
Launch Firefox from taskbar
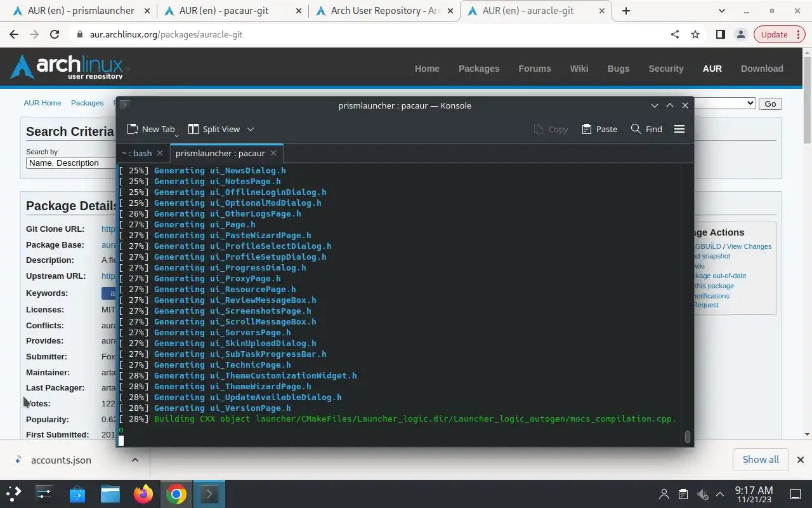coord(143,493)
